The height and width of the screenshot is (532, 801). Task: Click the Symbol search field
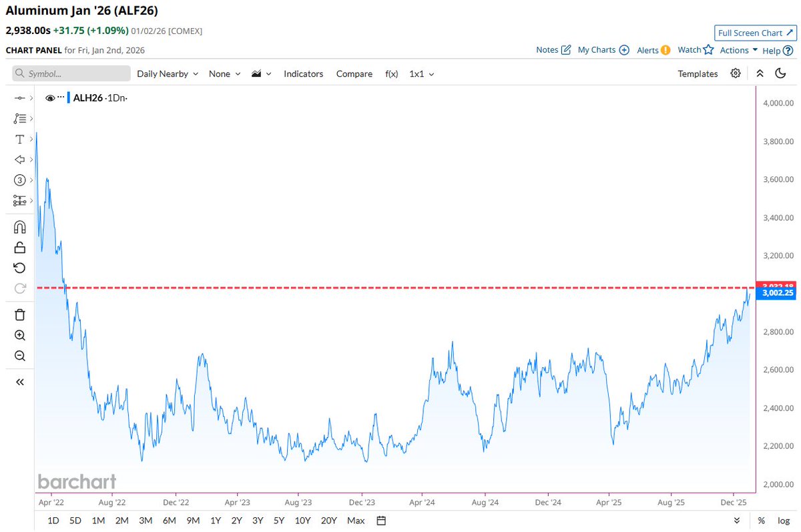[70, 73]
